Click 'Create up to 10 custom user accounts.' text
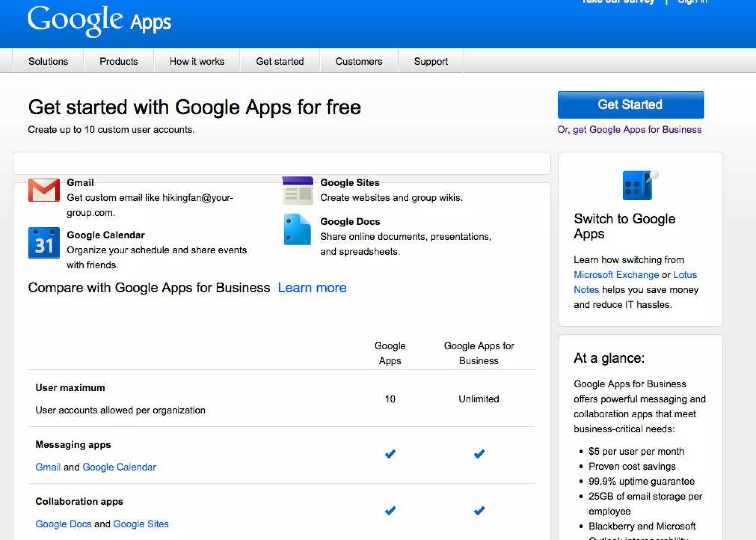Screen dimensions: 756x540 tap(111, 130)
